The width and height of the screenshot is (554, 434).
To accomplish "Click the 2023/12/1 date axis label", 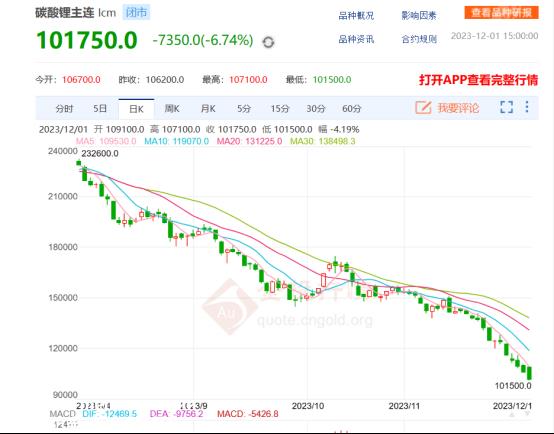I will pos(512,406).
